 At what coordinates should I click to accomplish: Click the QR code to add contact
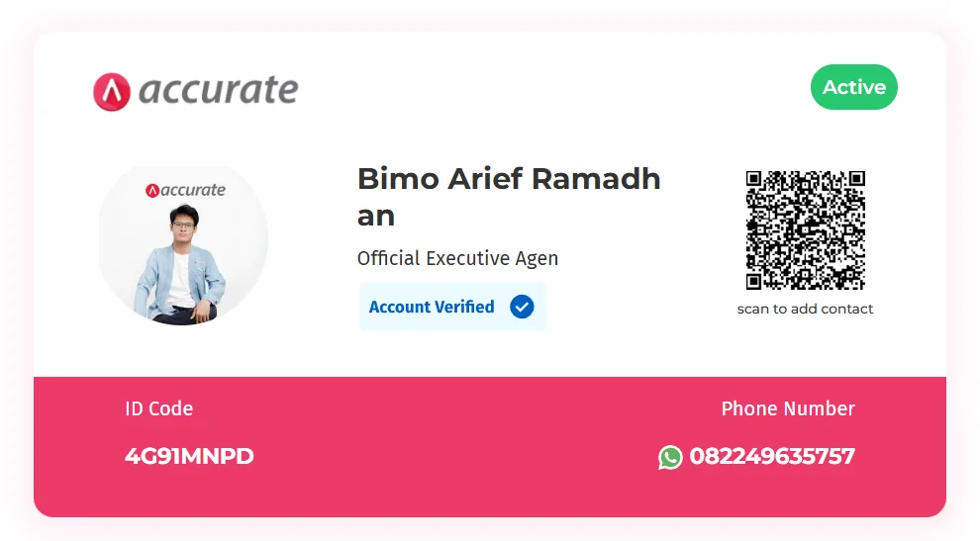(806, 229)
